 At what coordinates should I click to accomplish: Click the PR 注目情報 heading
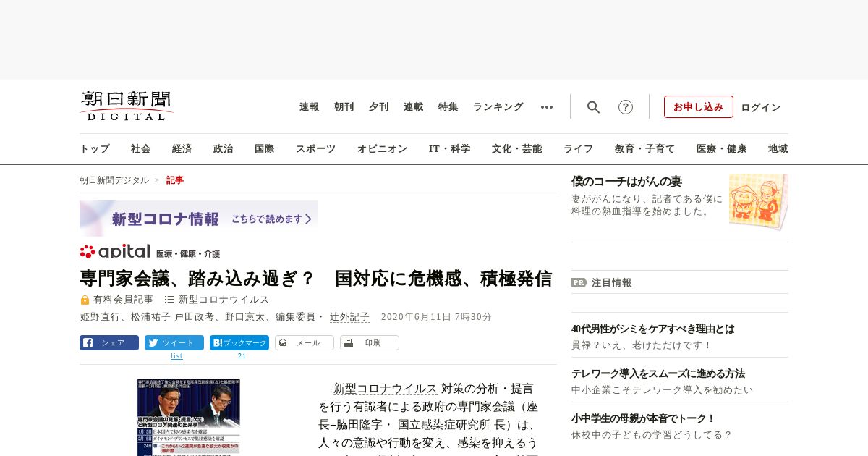tap(602, 282)
